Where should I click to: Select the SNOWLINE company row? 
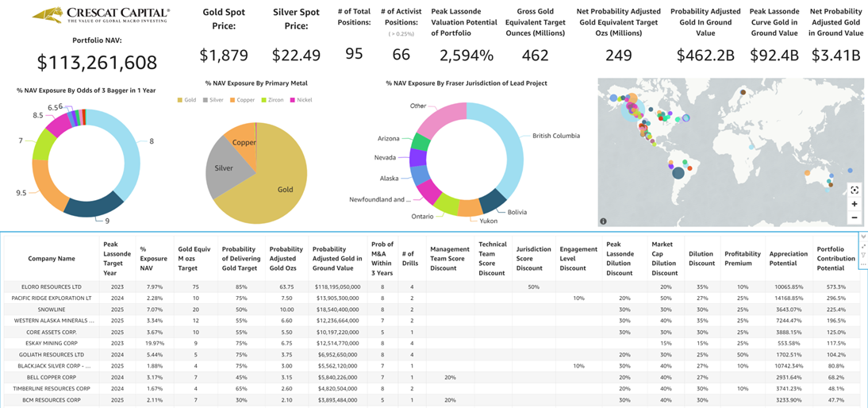tap(432, 310)
